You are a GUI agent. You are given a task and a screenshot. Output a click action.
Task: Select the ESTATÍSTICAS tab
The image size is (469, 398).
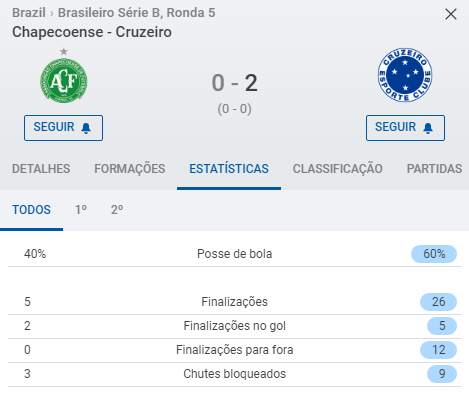point(229,169)
